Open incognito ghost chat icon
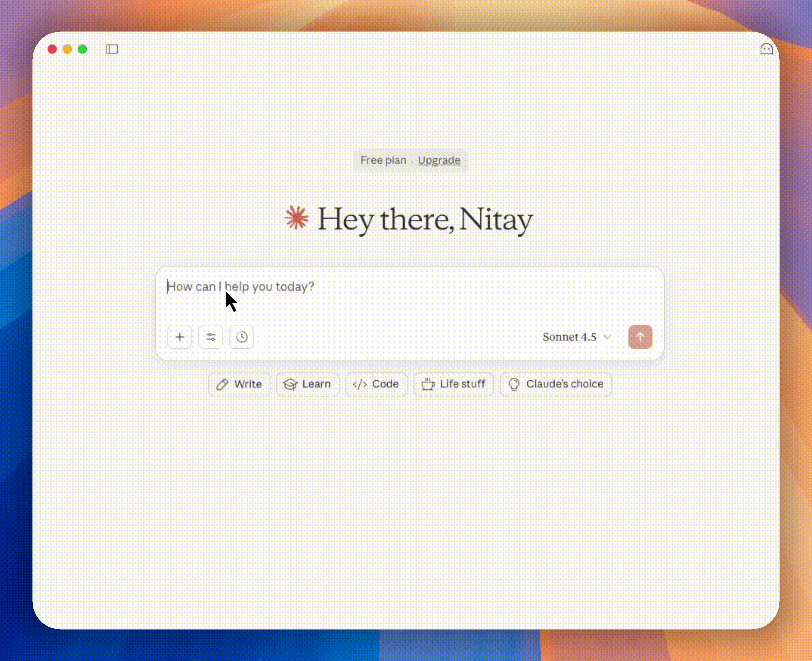Screen dimensions: 812x661 pos(766,49)
